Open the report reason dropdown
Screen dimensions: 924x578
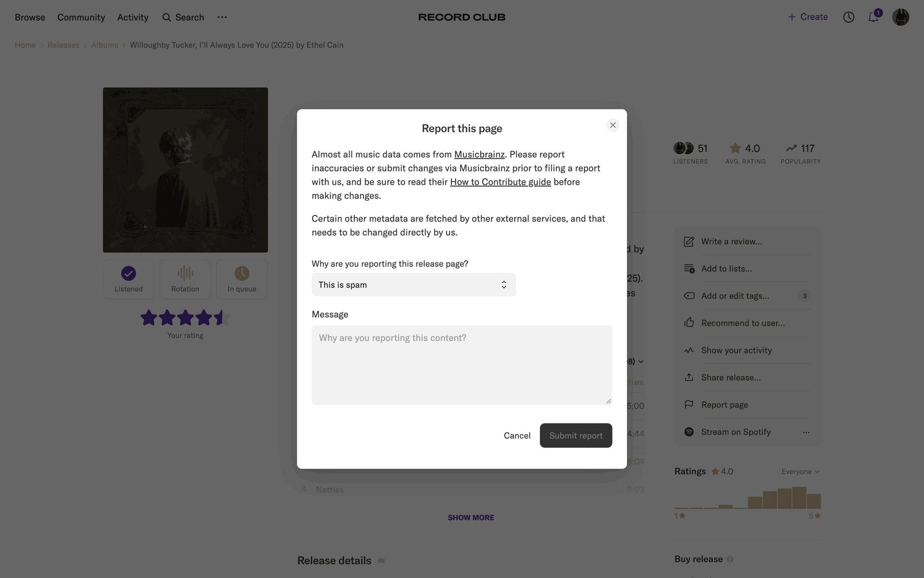click(413, 285)
